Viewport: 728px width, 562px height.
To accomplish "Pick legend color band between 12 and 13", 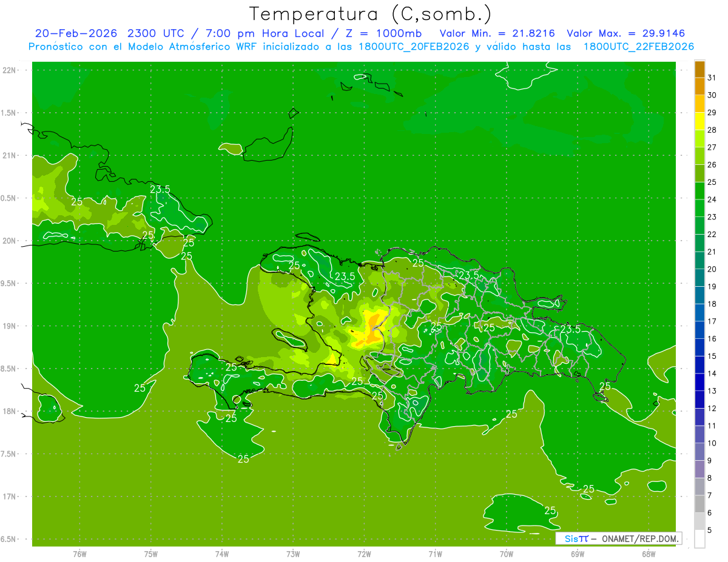I will click(699, 400).
